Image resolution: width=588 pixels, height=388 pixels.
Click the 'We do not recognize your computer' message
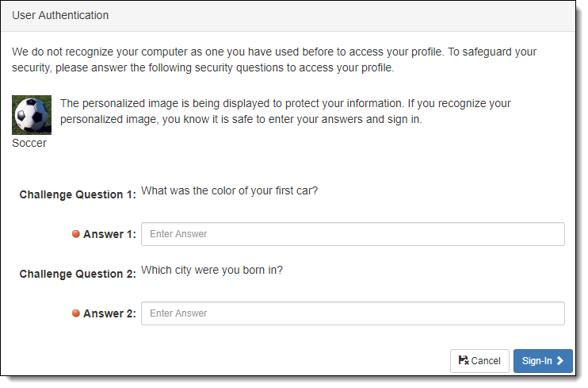(274, 60)
